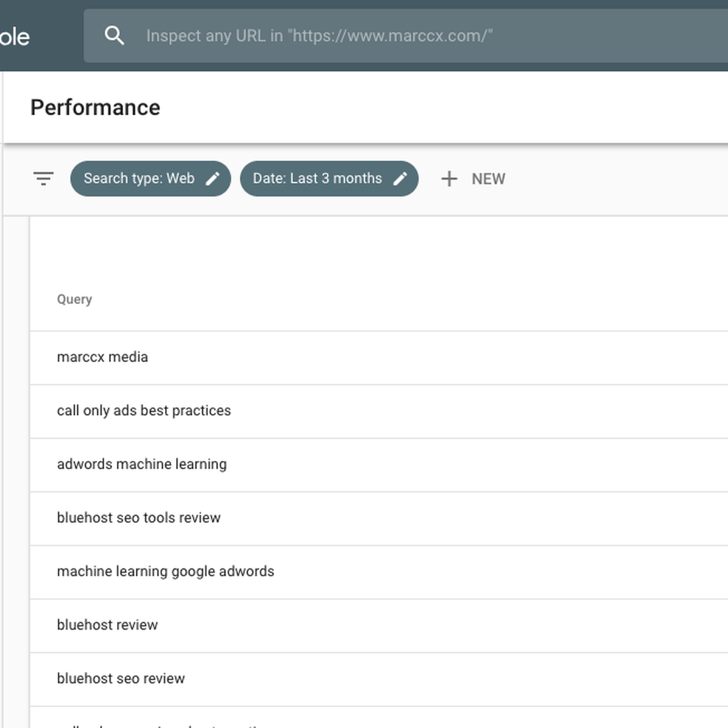This screenshot has height=728, width=728.
Task: Open the marccx media query row
Action: click(379, 357)
